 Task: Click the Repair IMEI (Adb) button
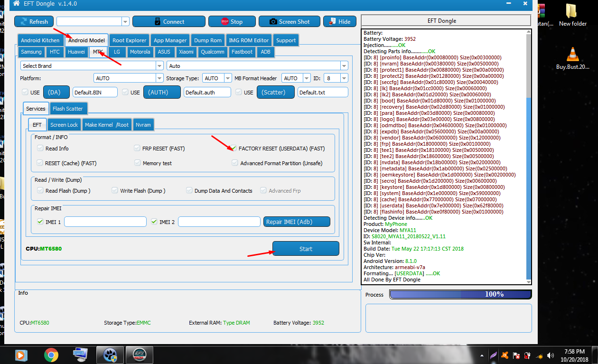click(x=297, y=222)
